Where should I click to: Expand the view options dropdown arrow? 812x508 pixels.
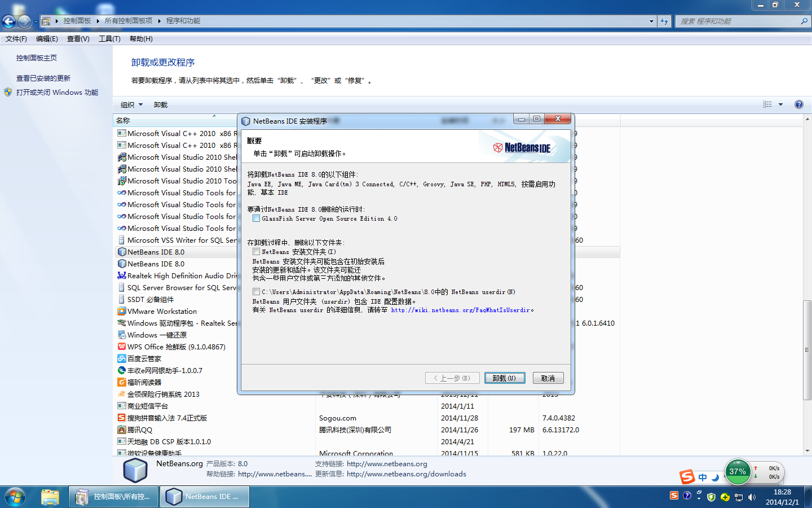pyautogui.click(x=780, y=104)
